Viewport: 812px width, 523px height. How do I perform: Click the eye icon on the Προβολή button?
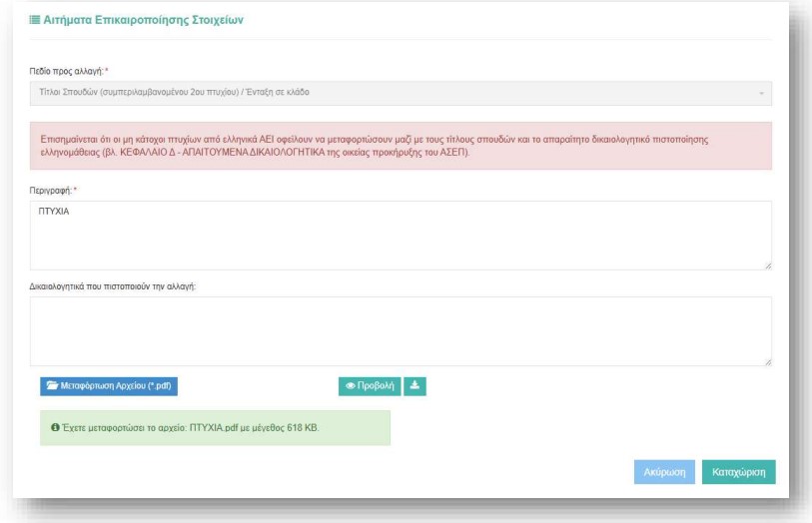(352, 383)
